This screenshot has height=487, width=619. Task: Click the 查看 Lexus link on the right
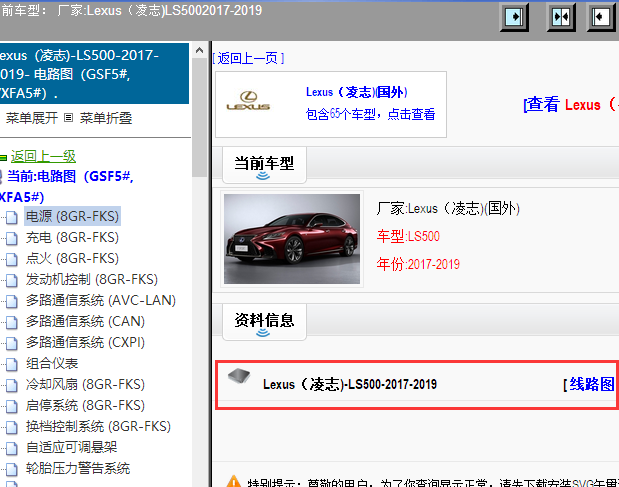pyautogui.click(x=571, y=105)
